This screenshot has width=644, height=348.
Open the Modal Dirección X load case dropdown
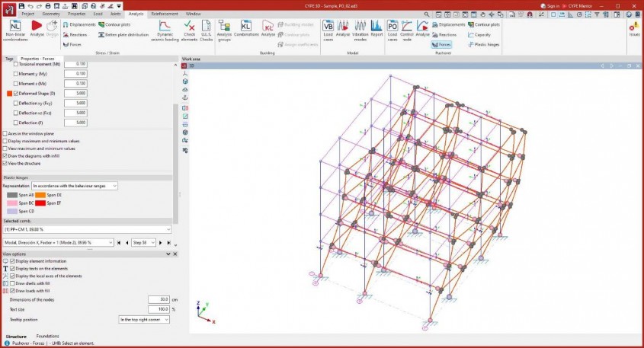tap(59, 242)
